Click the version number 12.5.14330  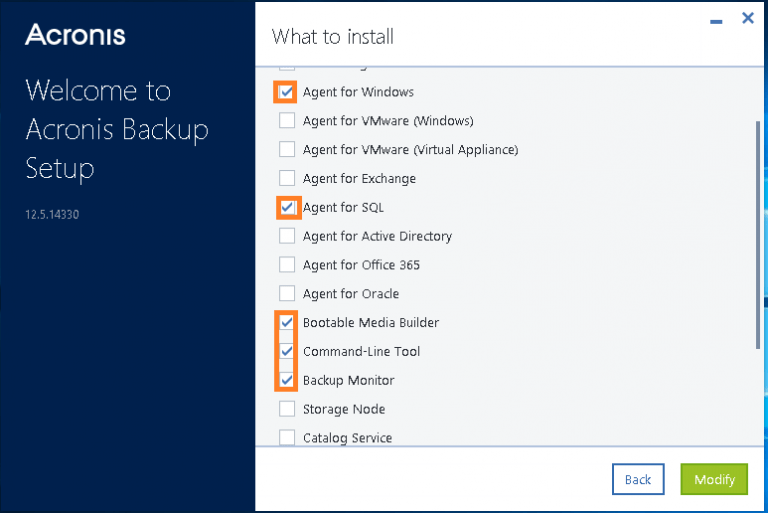[x=52, y=215]
